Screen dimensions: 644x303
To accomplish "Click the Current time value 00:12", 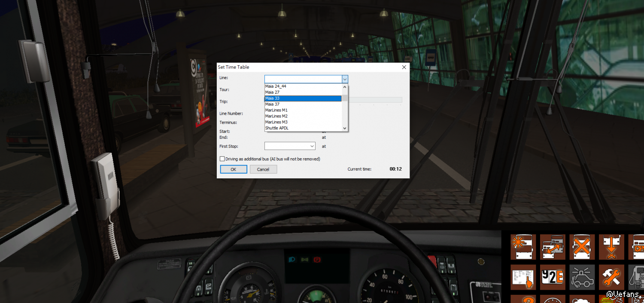I will coord(395,169).
